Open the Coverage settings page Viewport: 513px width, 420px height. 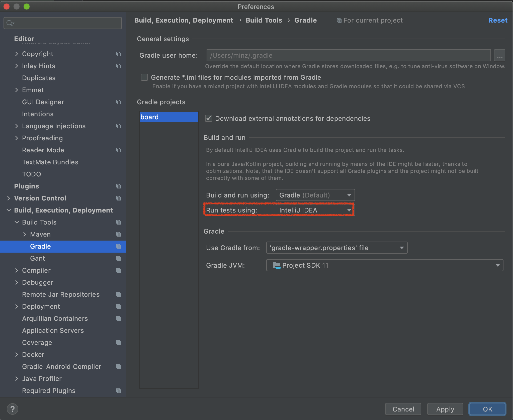coord(37,343)
